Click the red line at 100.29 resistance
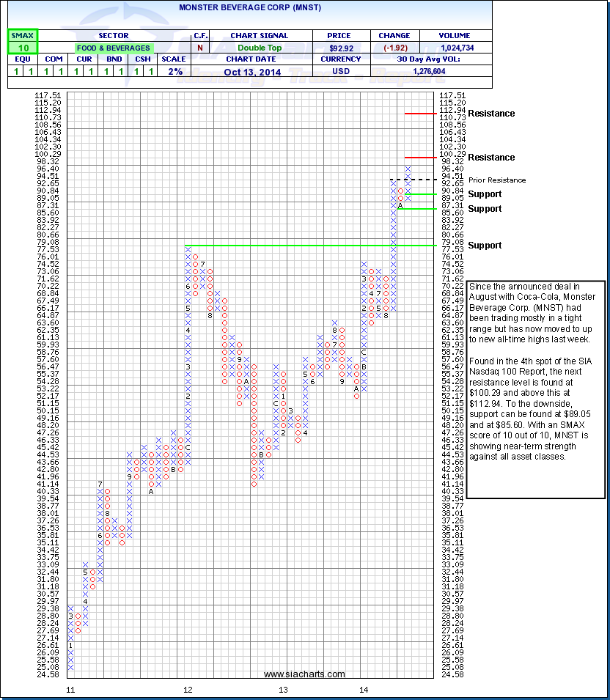 coord(421,158)
